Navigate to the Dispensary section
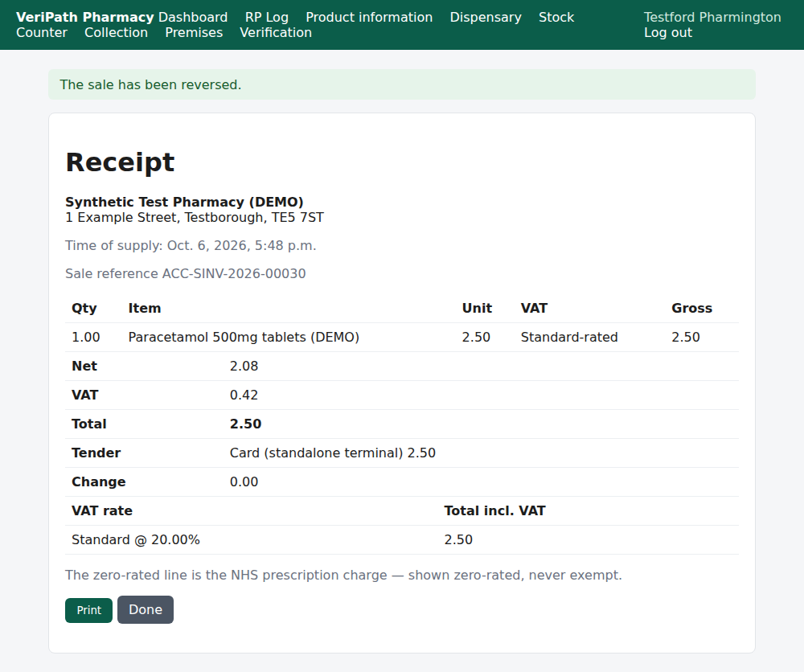Screen dimensions: 804x672 click(x=486, y=17)
